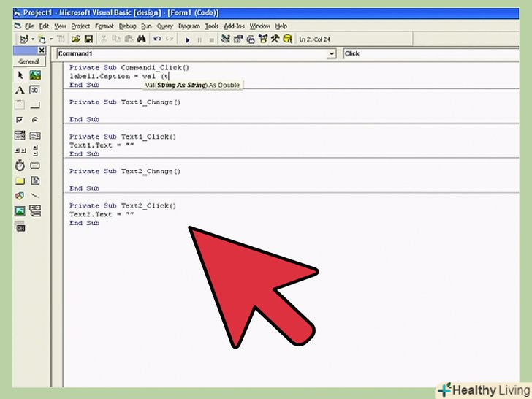Open the Tools menu
This screenshot has width=532, height=399.
pyautogui.click(x=212, y=26)
